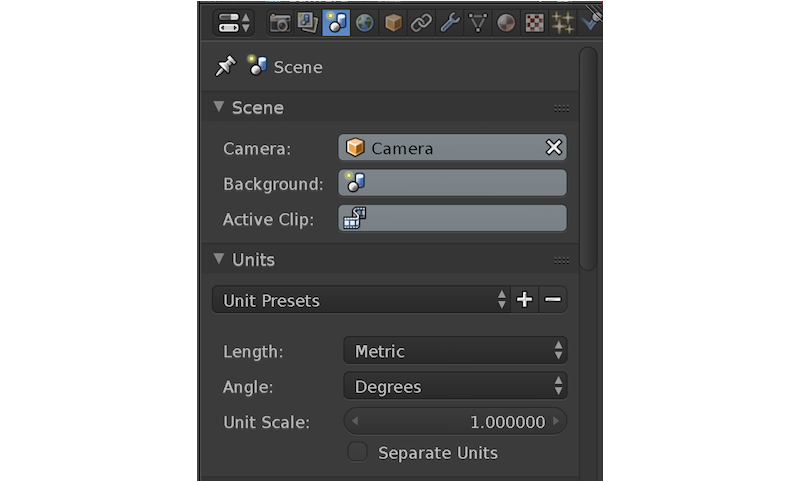The height and width of the screenshot is (482, 800).
Task: Open the Modifiers wrench icon
Action: (x=450, y=22)
